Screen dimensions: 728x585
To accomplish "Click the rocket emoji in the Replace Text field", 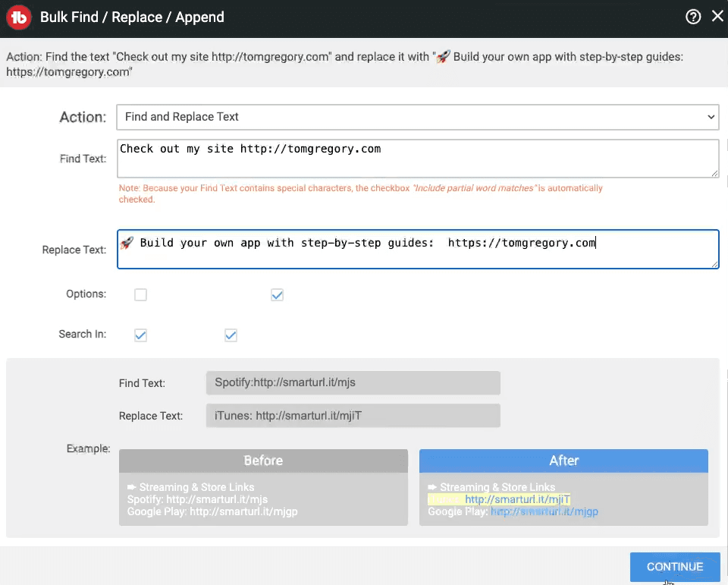I will coord(128,242).
